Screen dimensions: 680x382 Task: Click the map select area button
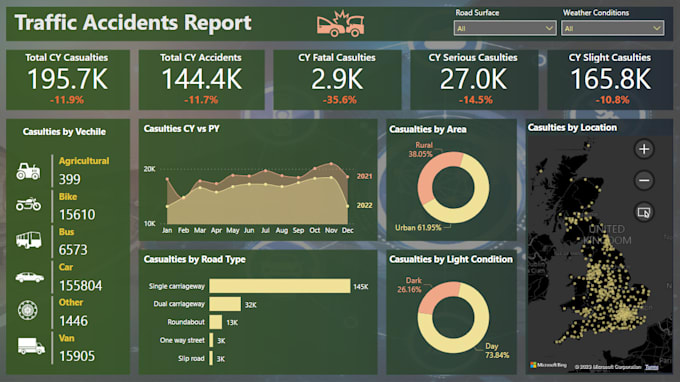click(644, 212)
